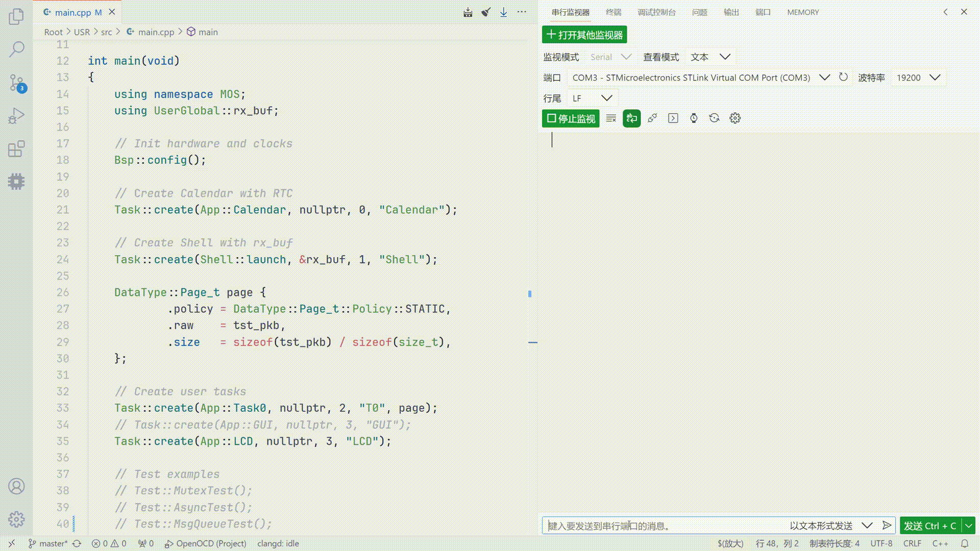Refresh the COM port list
Viewport: 980px width, 551px height.
point(843,77)
